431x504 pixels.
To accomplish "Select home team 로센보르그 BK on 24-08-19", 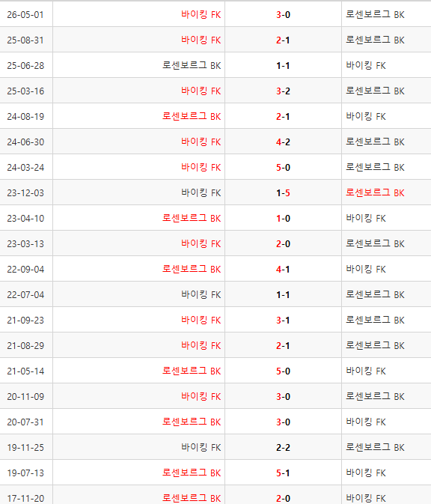I will coord(192,116).
